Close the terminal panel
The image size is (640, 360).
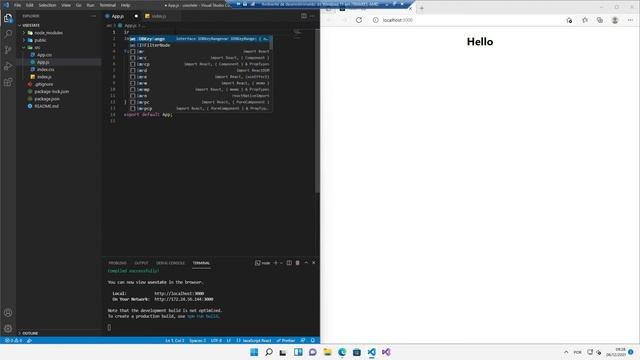pos(313,263)
